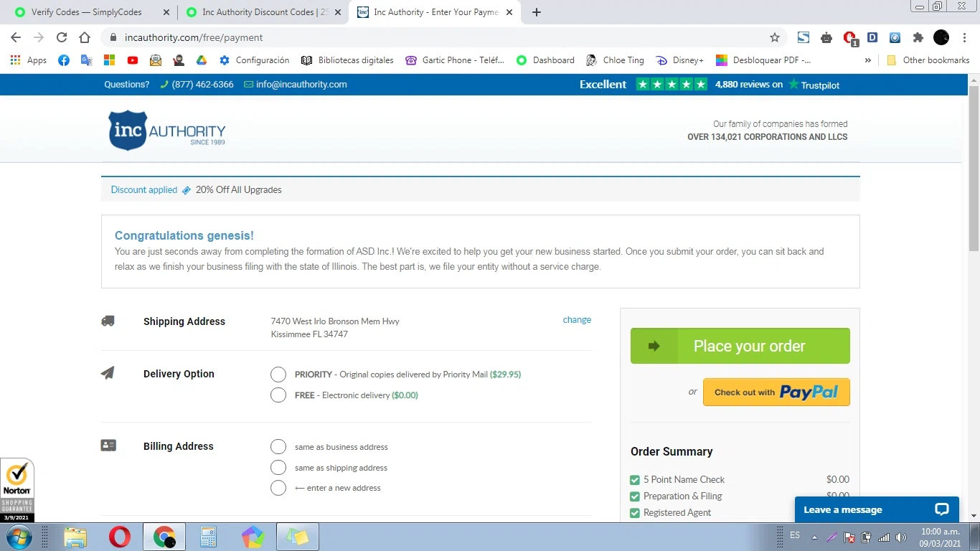Image resolution: width=980 pixels, height=551 pixels.
Task: Click the Discount applied label
Action: coord(144,190)
